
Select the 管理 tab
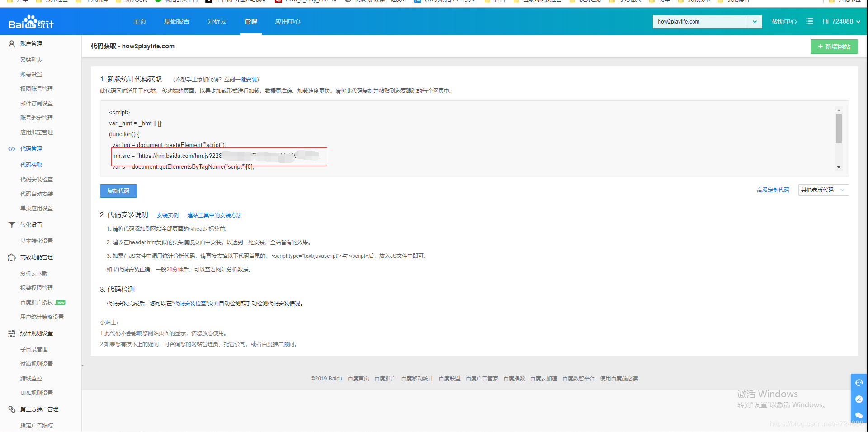[x=251, y=21]
